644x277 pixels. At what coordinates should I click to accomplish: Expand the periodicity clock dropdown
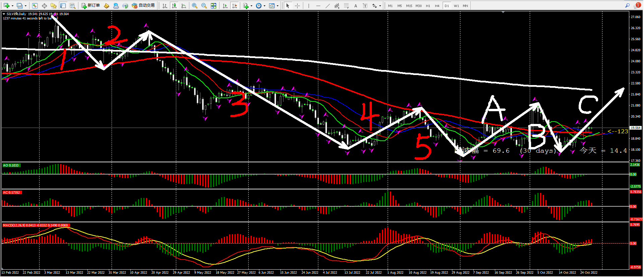click(x=264, y=6)
